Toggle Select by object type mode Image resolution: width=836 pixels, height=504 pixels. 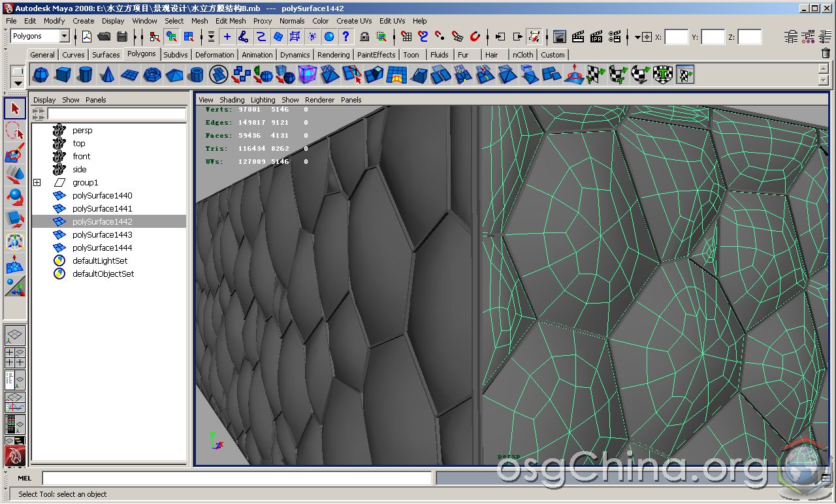(x=171, y=37)
